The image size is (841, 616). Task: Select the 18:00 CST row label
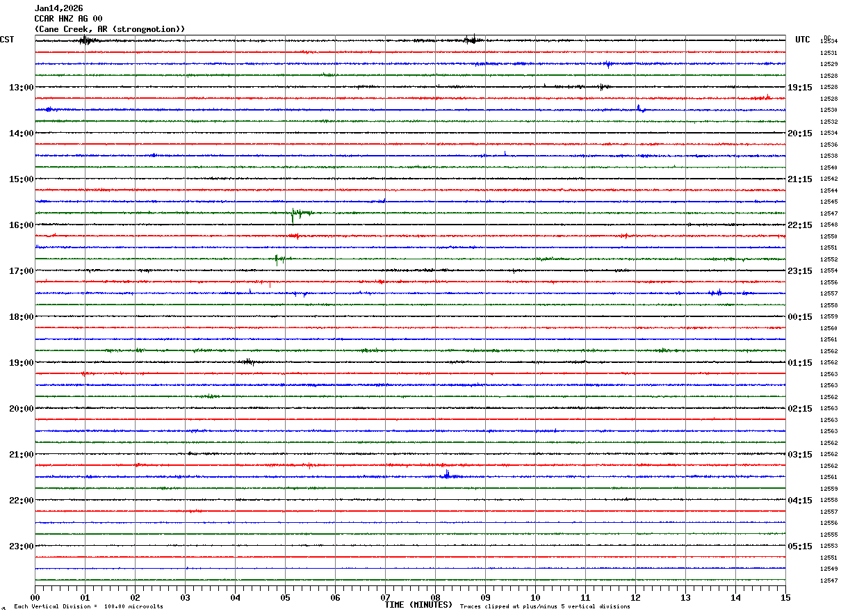[x=22, y=317]
